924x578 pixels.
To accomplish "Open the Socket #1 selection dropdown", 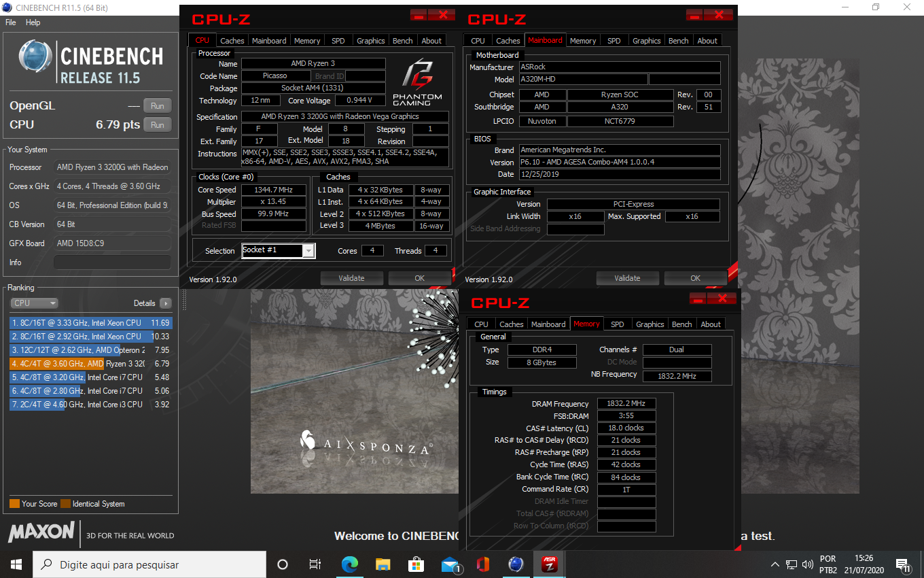I will coord(278,250).
